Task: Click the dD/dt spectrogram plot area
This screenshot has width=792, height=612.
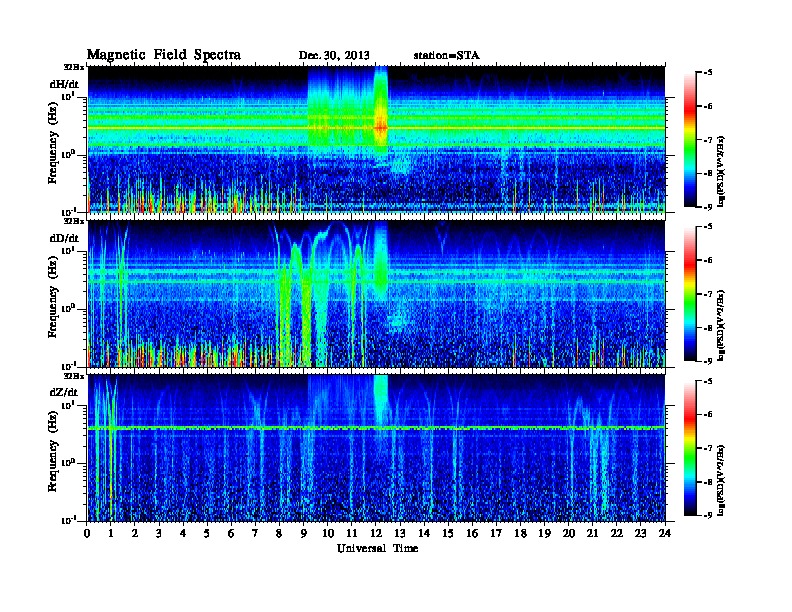Action: (376, 293)
